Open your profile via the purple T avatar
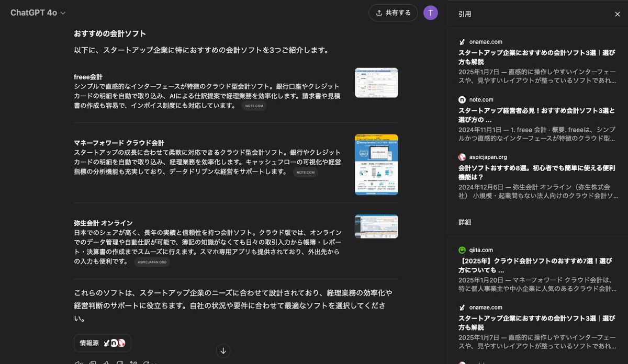628x364 pixels. (430, 12)
